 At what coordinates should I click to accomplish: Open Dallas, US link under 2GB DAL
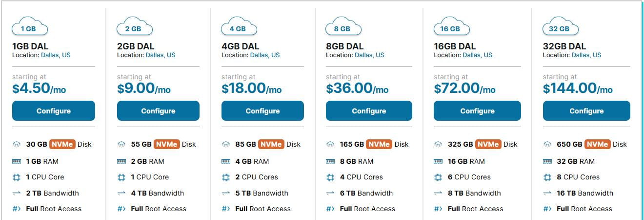pyautogui.click(x=161, y=55)
